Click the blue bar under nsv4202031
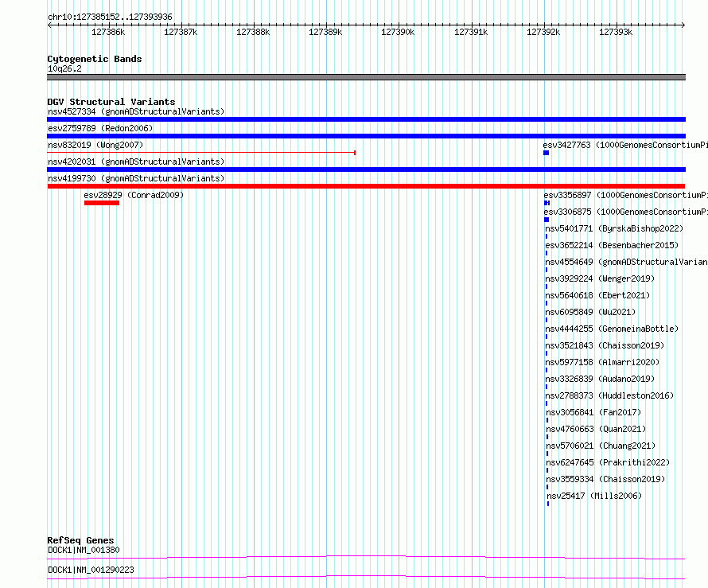 coord(366,169)
